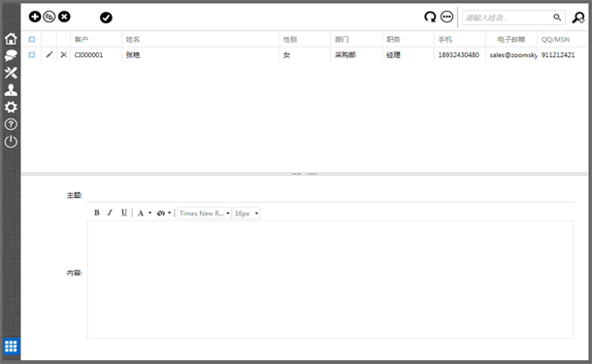The height and width of the screenshot is (364, 592).
Task: Click the QQ/MSN column header
Action: pos(555,39)
